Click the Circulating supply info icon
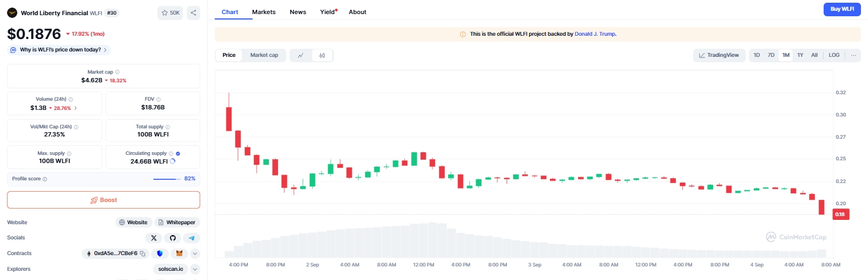 tap(171, 154)
